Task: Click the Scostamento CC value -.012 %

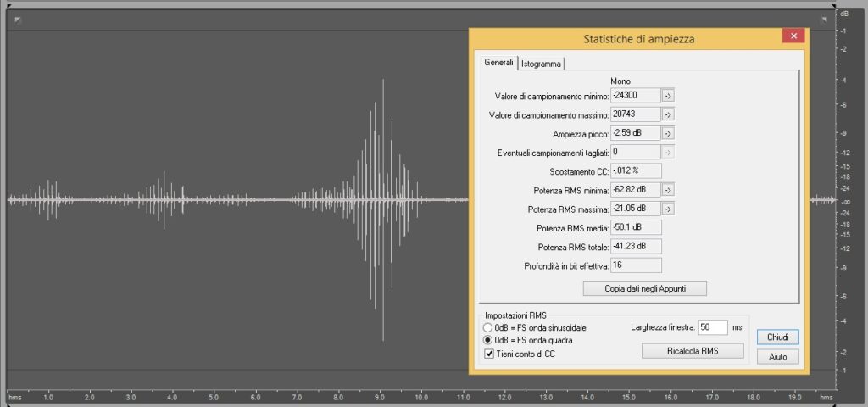Action: click(x=636, y=170)
